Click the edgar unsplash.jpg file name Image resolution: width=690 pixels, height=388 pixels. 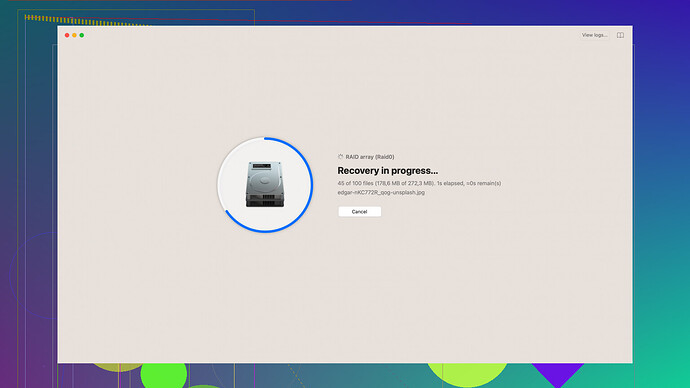381,192
